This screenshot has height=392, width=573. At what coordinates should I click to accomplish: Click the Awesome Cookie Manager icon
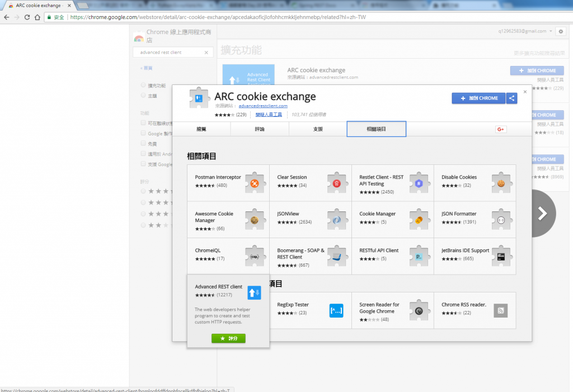coord(255,220)
